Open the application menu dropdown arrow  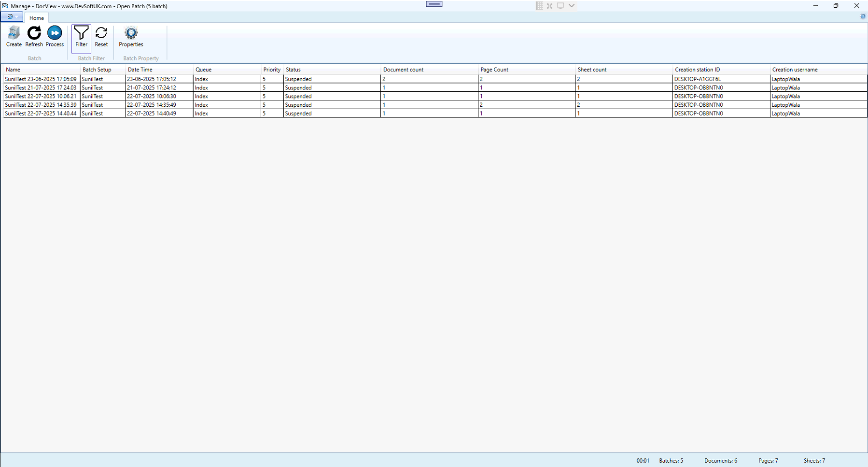17,16
